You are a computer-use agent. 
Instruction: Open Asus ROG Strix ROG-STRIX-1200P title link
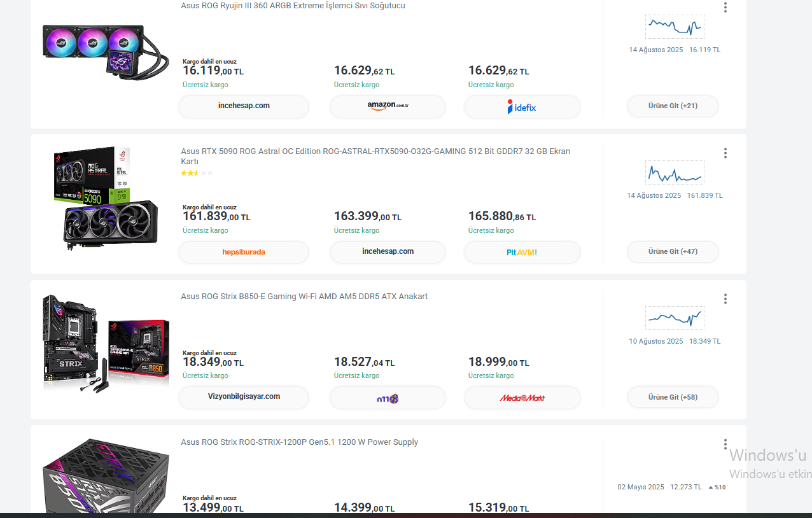299,442
